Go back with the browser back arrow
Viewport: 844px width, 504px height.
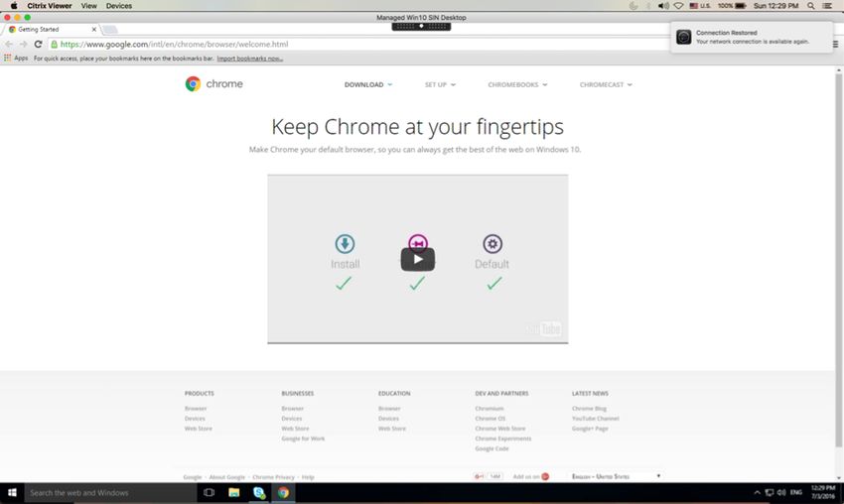[x=9, y=44]
